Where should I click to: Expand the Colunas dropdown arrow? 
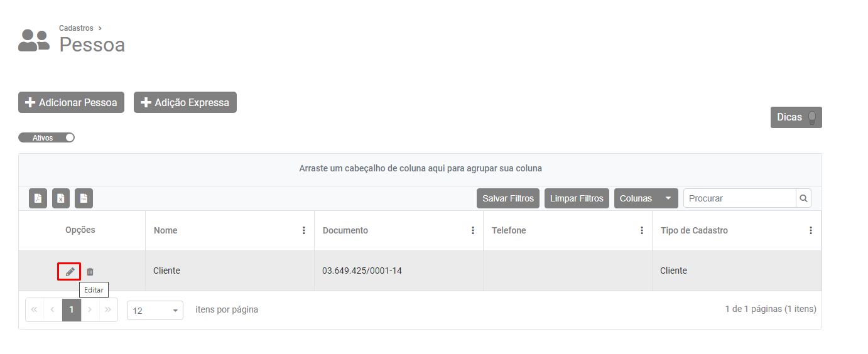pyautogui.click(x=668, y=198)
